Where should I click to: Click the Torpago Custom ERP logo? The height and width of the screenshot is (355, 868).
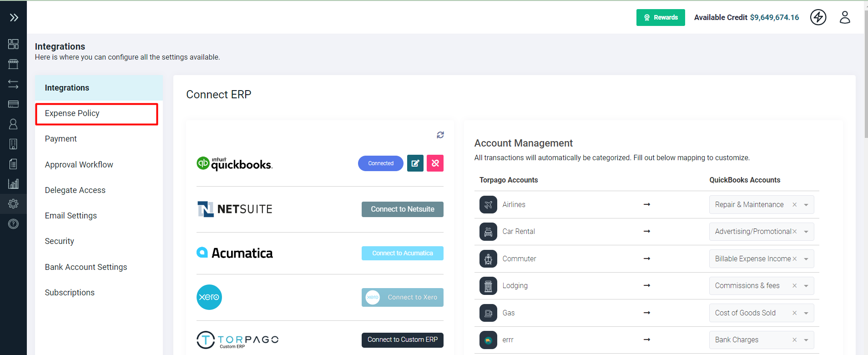(237, 340)
